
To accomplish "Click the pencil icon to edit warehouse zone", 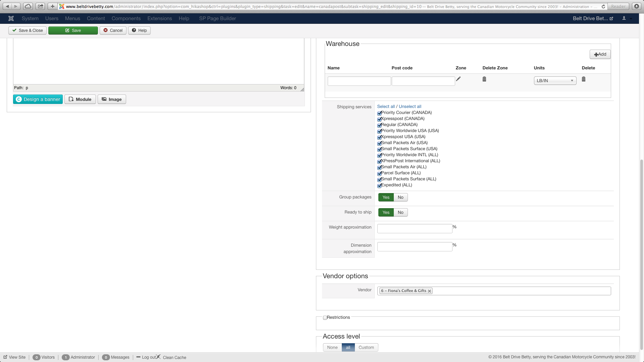I will click(x=458, y=79).
